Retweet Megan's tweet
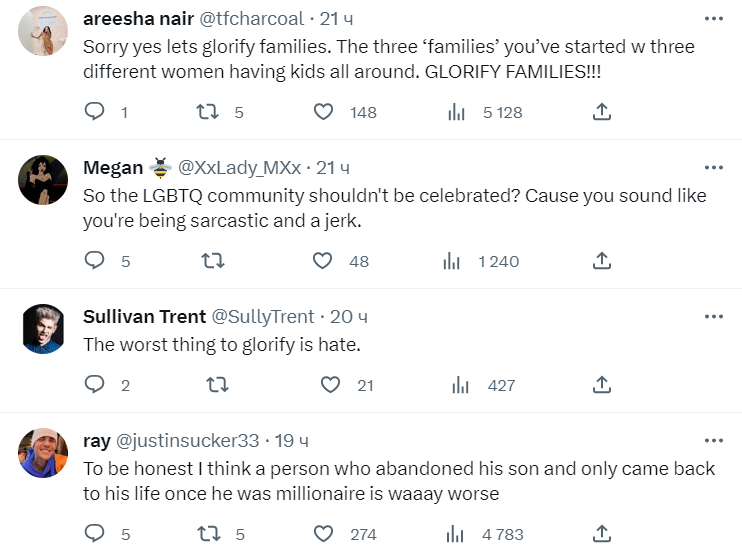742x554 pixels. [x=213, y=261]
